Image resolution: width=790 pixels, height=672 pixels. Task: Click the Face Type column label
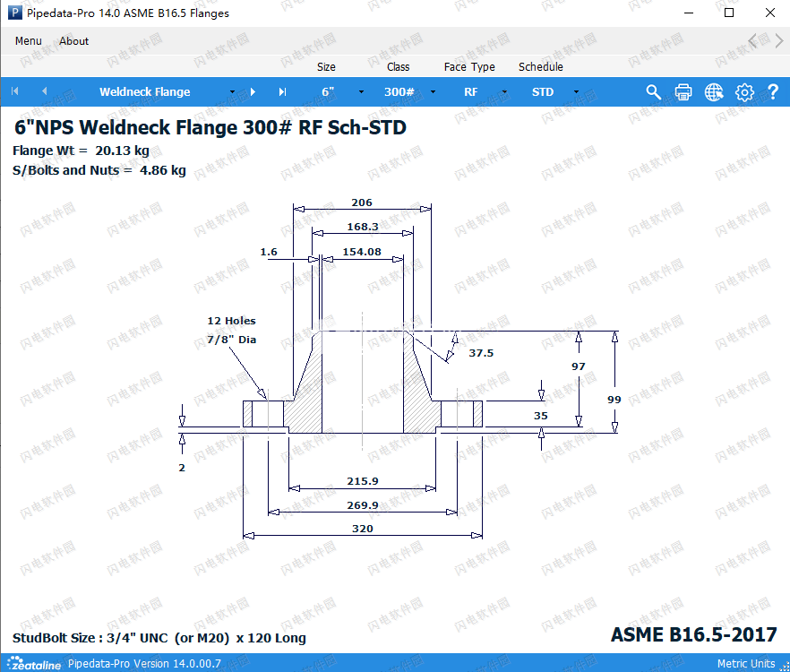(x=469, y=66)
